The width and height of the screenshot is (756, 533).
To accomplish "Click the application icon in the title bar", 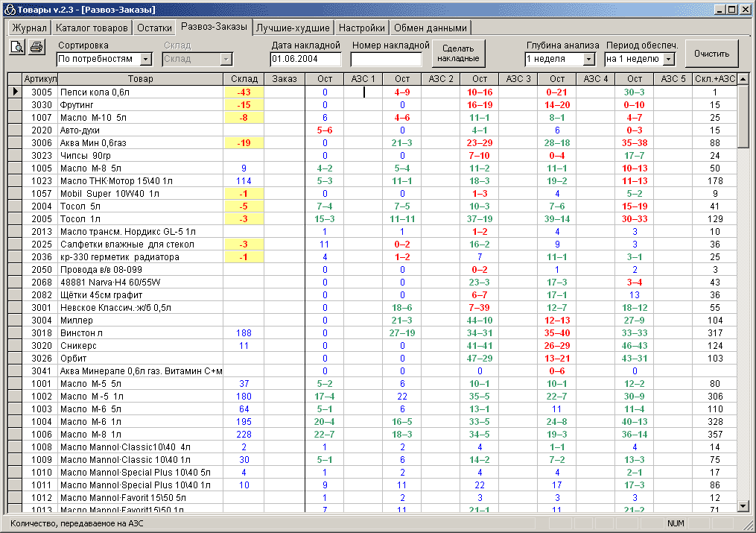I will pos(9,9).
